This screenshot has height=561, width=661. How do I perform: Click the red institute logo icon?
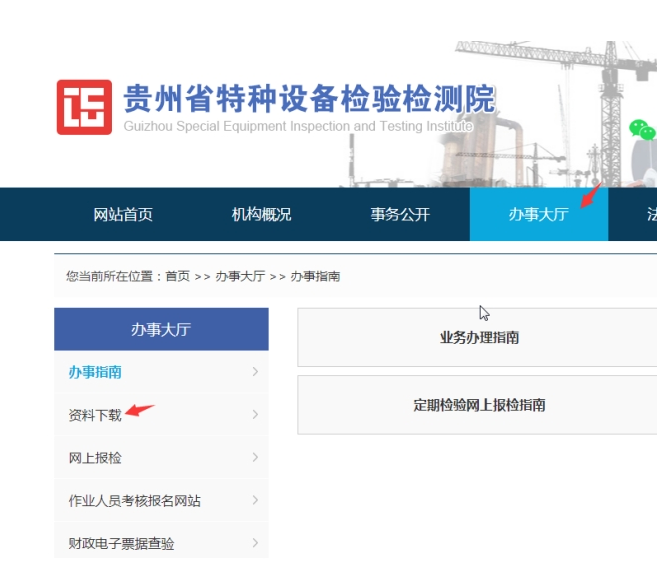[84, 108]
